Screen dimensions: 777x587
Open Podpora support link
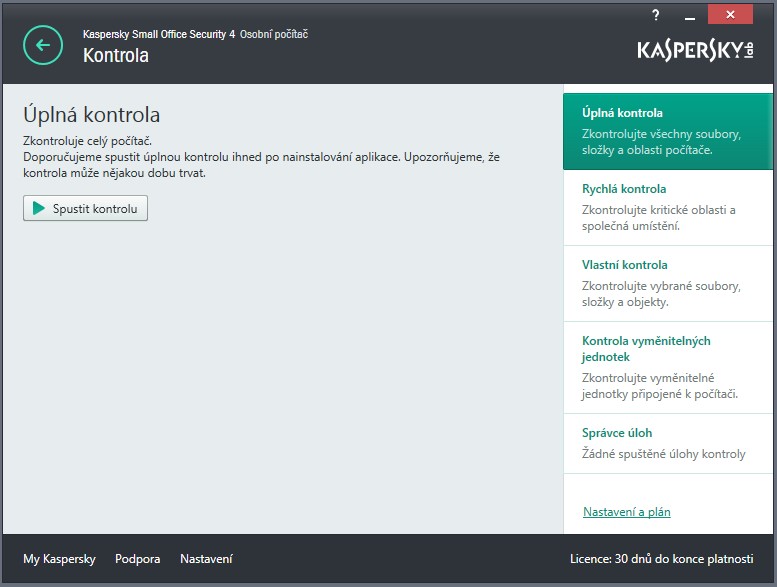click(x=137, y=559)
